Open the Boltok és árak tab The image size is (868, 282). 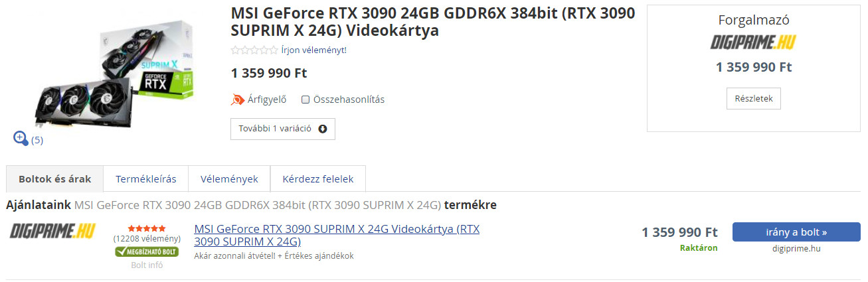tap(55, 179)
